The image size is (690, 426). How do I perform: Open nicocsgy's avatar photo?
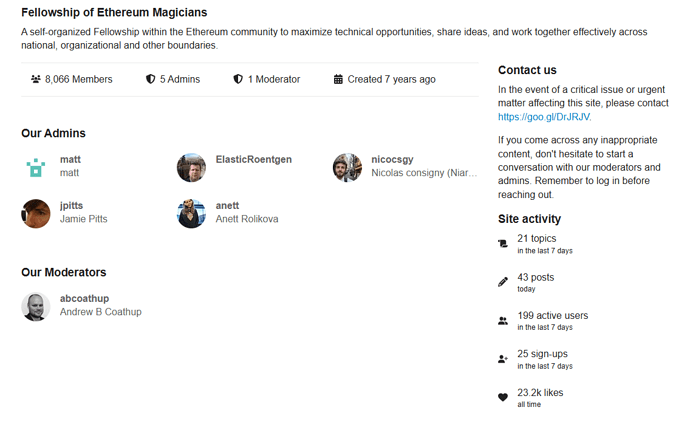pyautogui.click(x=347, y=168)
